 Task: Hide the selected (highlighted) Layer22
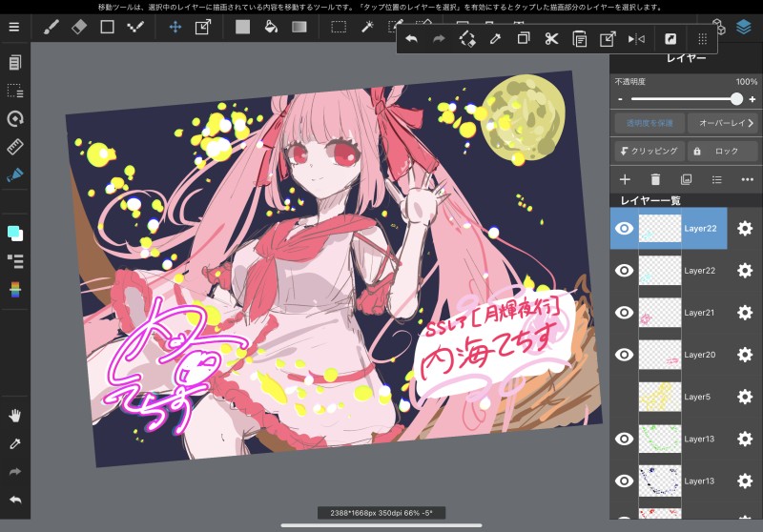point(624,229)
